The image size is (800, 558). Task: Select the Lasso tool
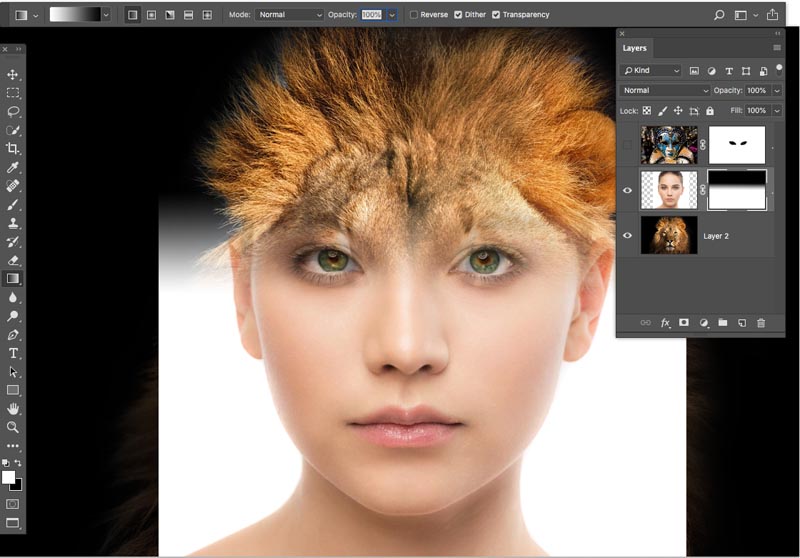click(x=13, y=111)
